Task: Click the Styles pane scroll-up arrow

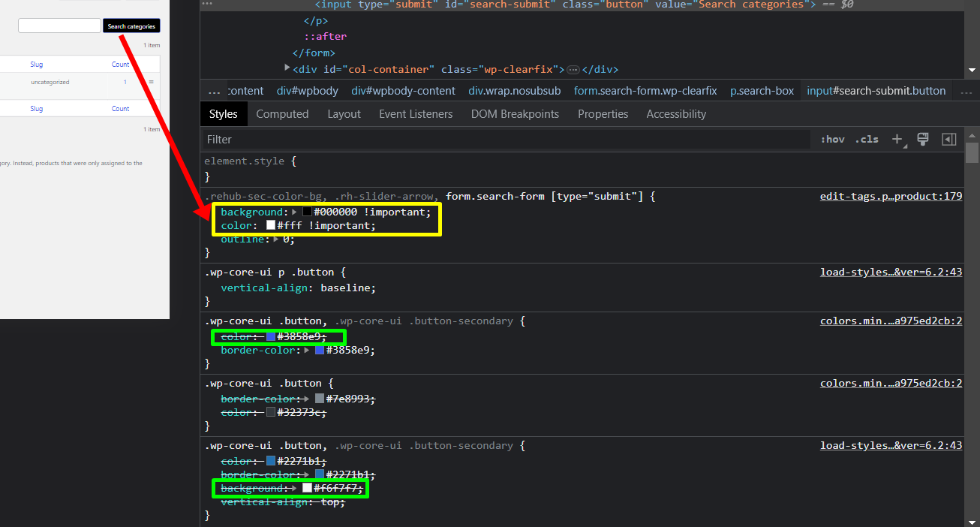Action: 972,135
